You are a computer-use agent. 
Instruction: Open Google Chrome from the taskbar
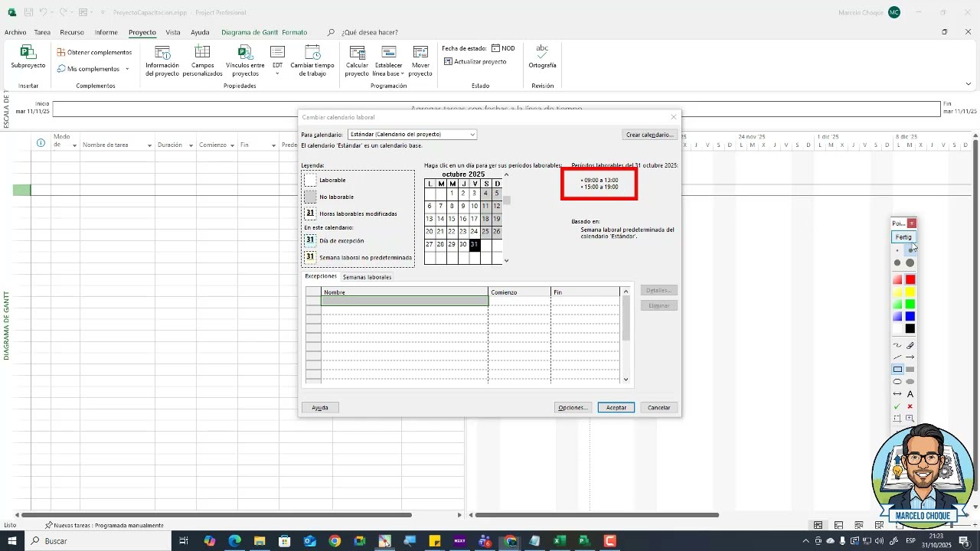coord(335,541)
